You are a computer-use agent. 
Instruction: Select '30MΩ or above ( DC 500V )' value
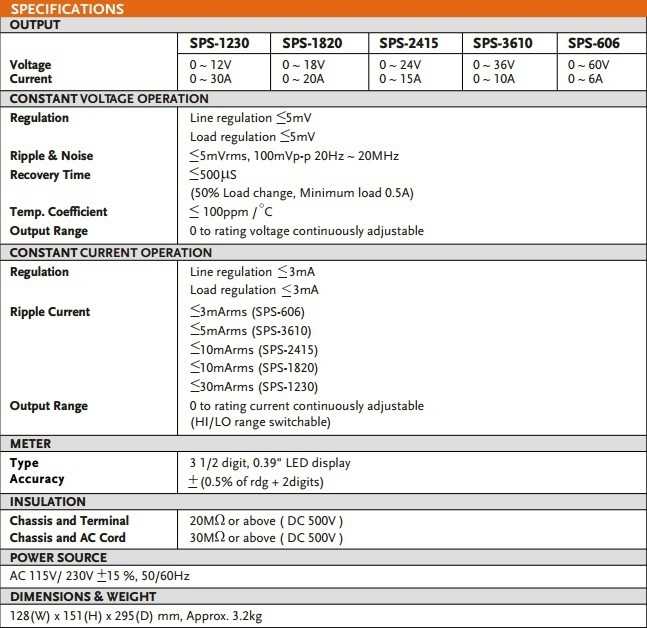click(266, 538)
